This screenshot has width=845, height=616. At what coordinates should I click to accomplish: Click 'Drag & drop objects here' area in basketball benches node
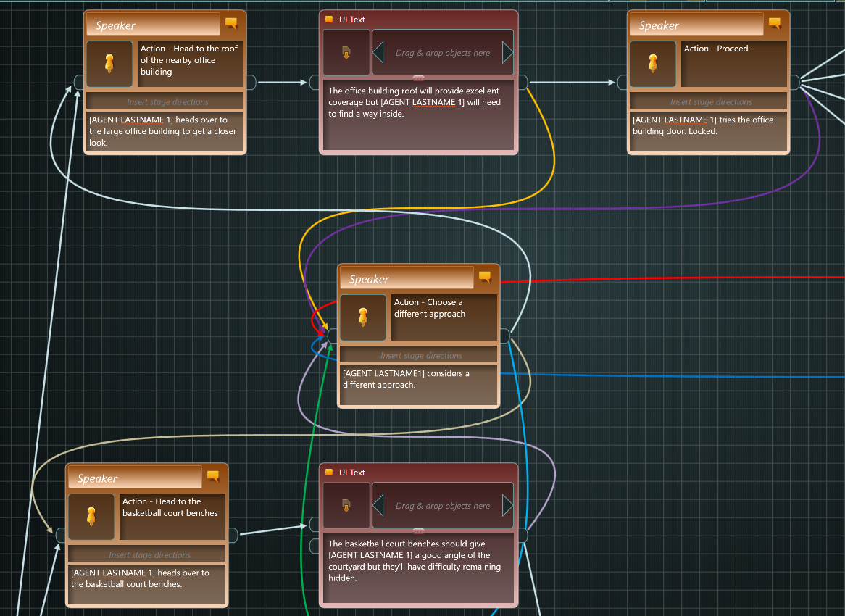click(x=443, y=506)
